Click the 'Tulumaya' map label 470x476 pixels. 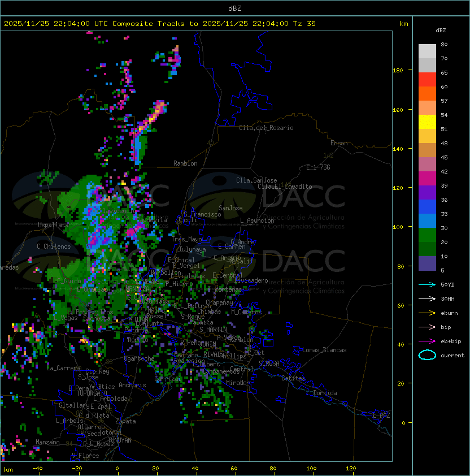point(193,249)
